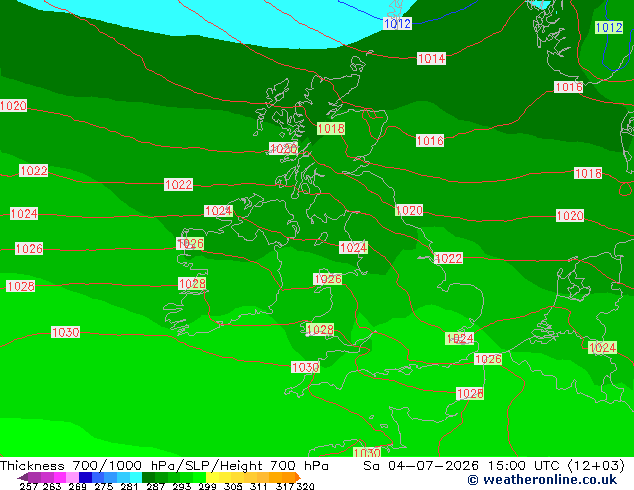
Task: Click the dark blue legend swatch
Action: pos(85,477)
